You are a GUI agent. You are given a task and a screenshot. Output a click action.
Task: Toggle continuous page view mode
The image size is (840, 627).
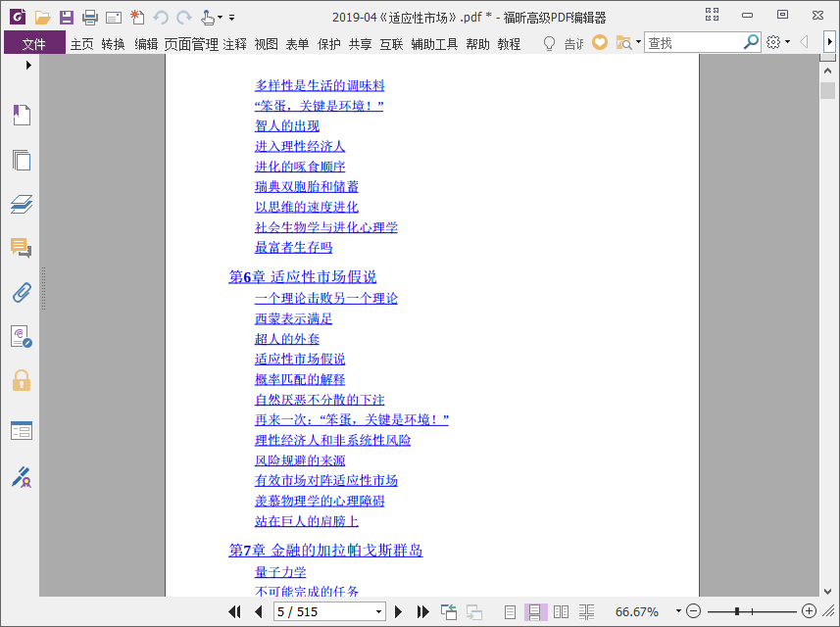534,611
